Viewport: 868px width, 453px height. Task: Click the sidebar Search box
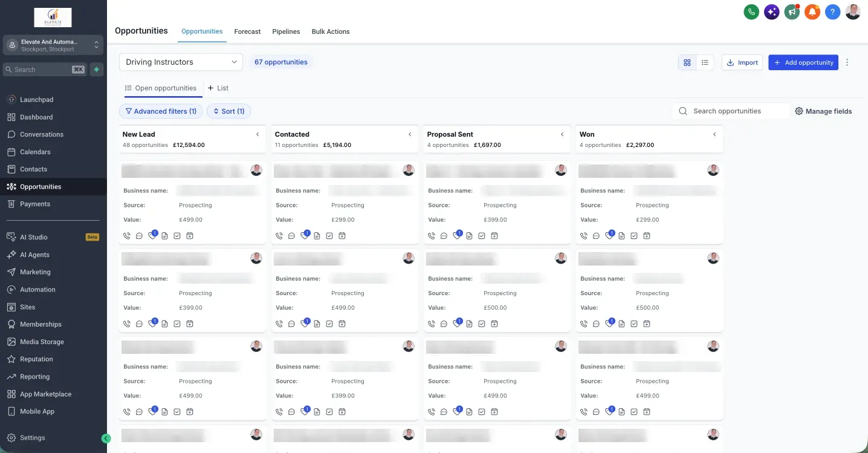coord(45,70)
